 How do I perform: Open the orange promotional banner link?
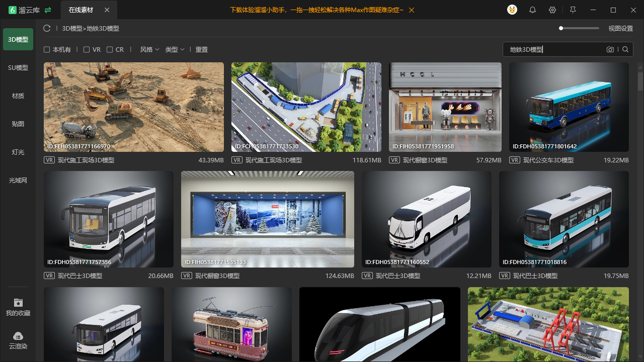point(316,10)
